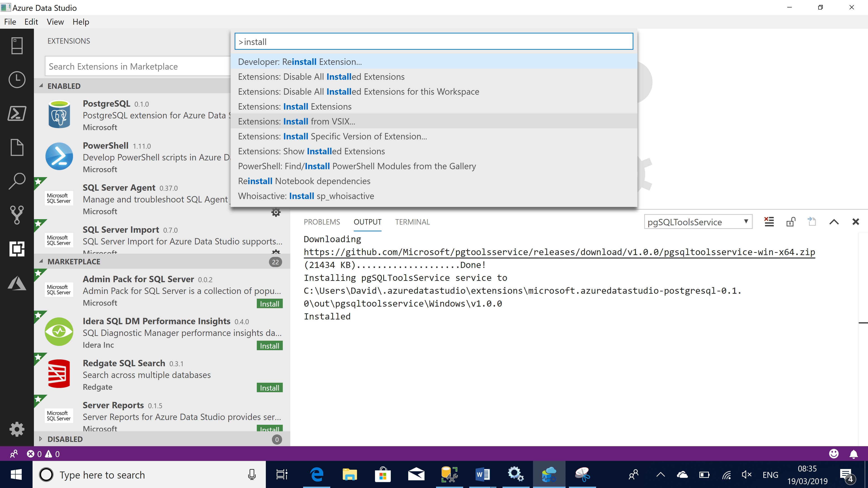This screenshot has height=488, width=868.
Task: Install Redgate SQL Search extension
Action: (x=269, y=388)
